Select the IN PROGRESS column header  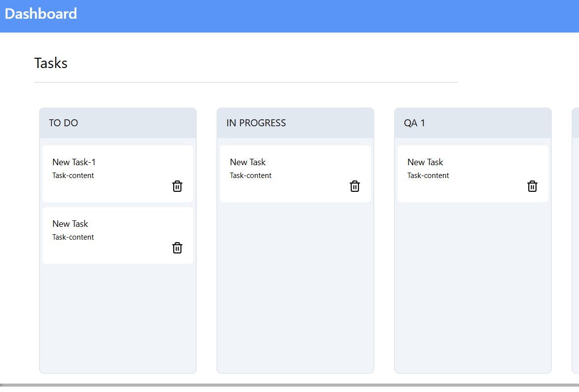(256, 123)
